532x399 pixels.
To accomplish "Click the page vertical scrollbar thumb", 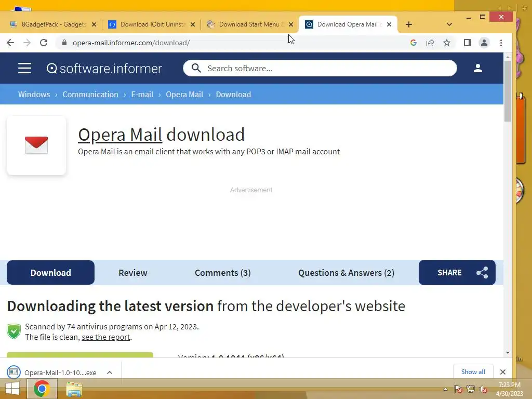I will tap(508, 91).
